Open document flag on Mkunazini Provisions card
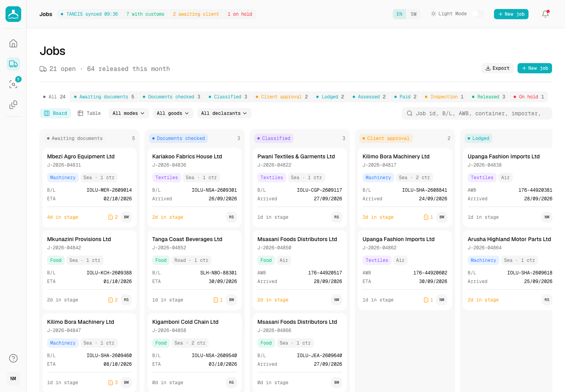The width and height of the screenshot is (565, 392). [x=113, y=300]
